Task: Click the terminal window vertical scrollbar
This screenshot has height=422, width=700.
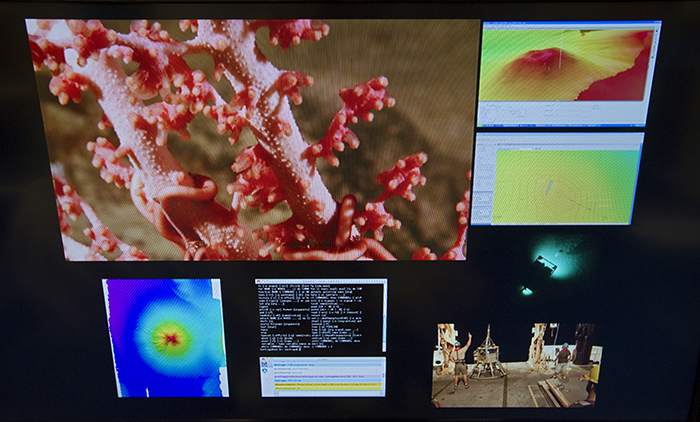Action: tap(384, 317)
